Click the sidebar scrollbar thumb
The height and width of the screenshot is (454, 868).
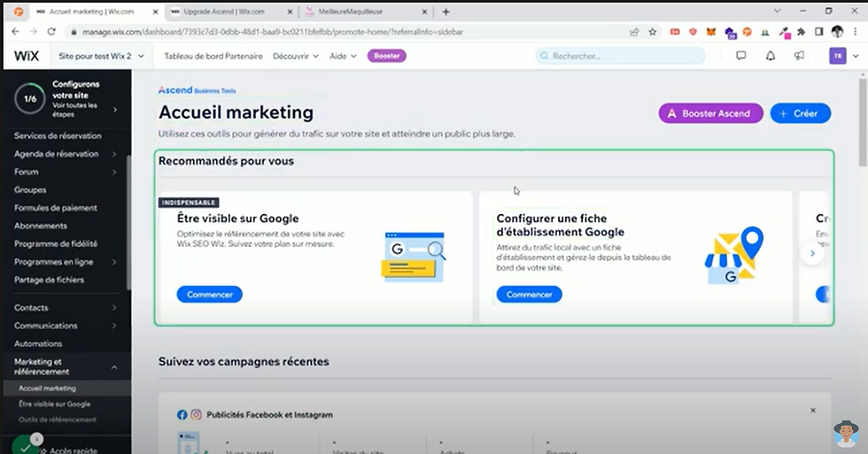128,222
